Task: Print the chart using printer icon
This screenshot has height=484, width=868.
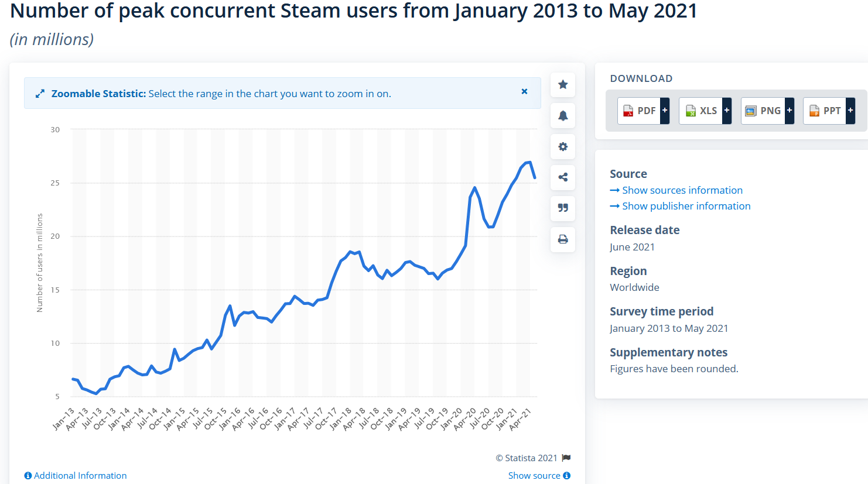Action: click(563, 239)
